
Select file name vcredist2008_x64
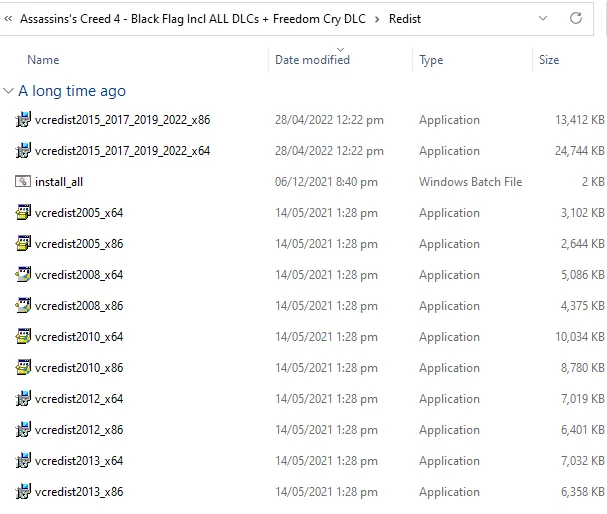[79, 275]
